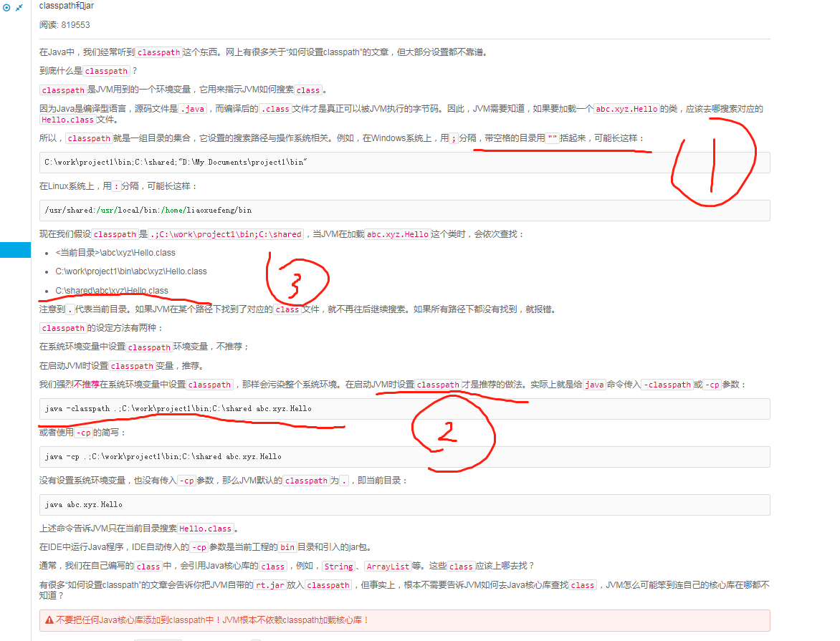The height and width of the screenshot is (641, 840).
Task: Select the blue highlighted strip in the left sidebar
Action: pyautogui.click(x=15, y=249)
